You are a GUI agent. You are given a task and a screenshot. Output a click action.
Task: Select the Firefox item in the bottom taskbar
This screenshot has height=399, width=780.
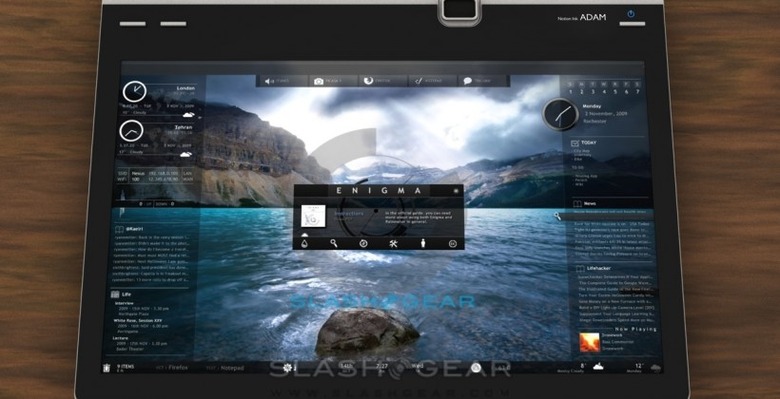point(178,368)
